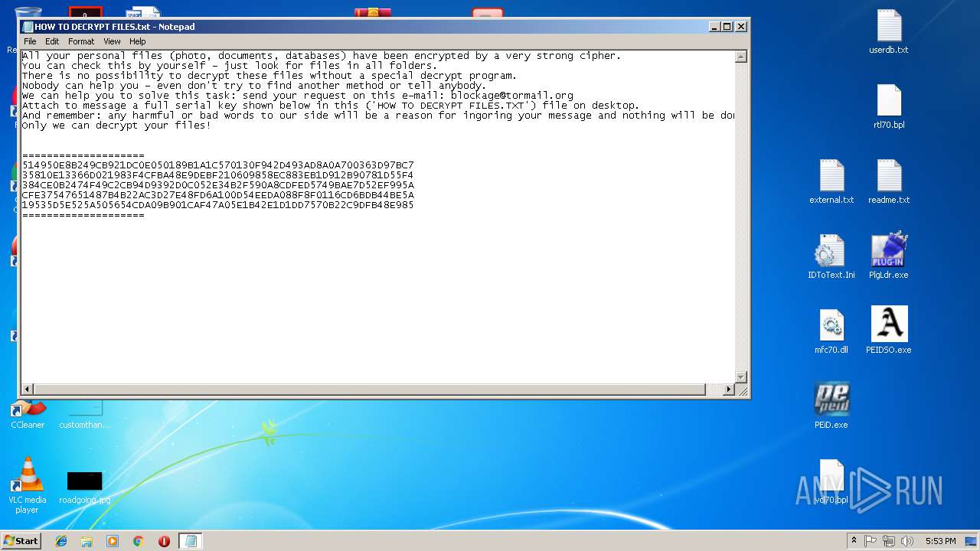Click the horizontal scrollbar thumb

tap(369, 390)
